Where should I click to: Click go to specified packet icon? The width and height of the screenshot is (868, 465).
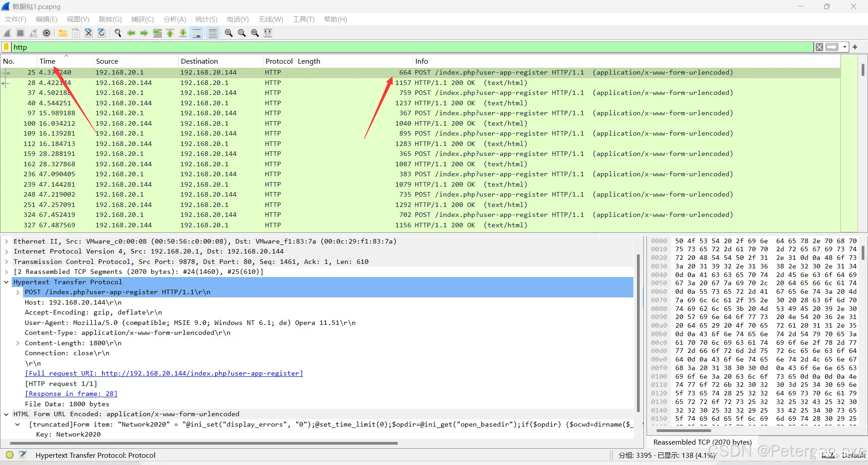point(157,33)
